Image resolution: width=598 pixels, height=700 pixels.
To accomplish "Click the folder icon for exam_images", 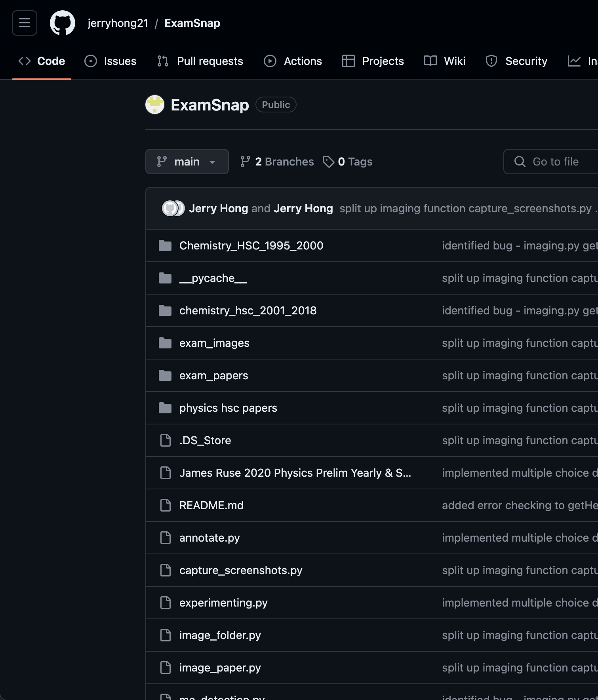I will point(165,343).
